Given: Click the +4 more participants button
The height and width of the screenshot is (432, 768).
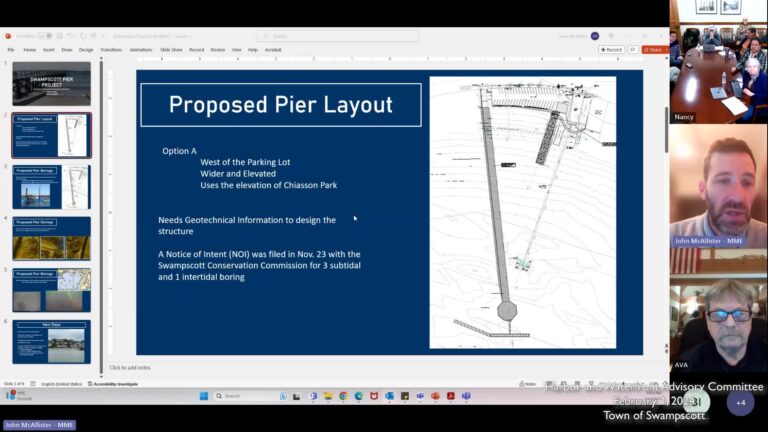Looking at the screenshot, I should point(740,403).
